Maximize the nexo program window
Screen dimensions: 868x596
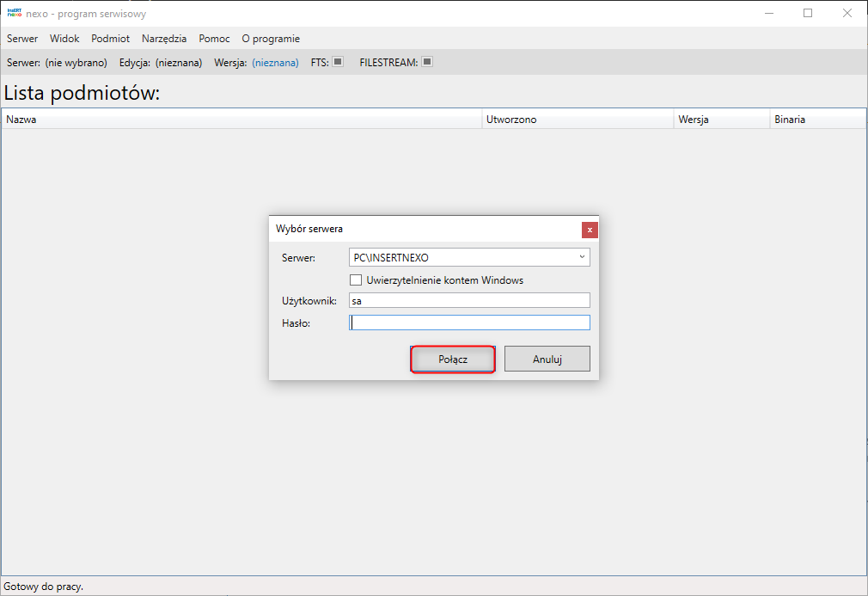(x=808, y=13)
